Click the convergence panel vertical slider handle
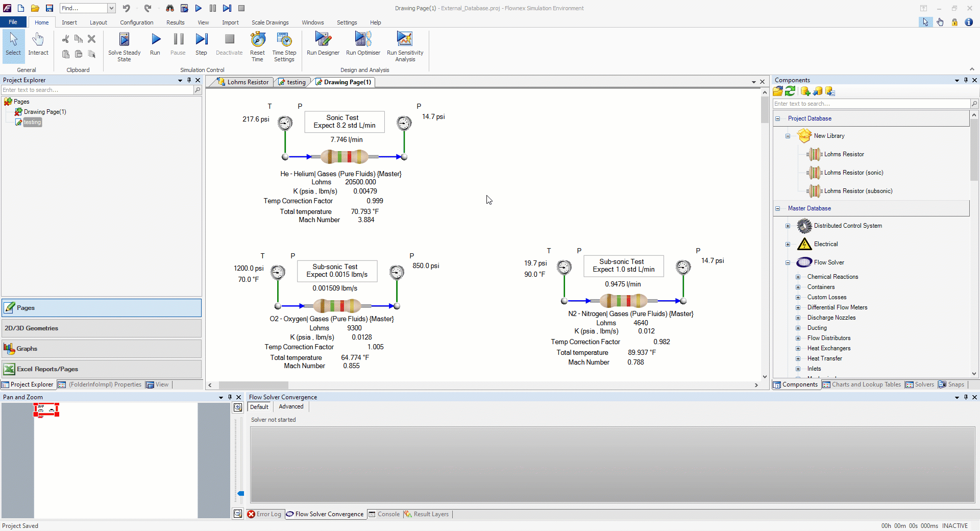Viewport: 980px width, 531px height. tap(241, 494)
